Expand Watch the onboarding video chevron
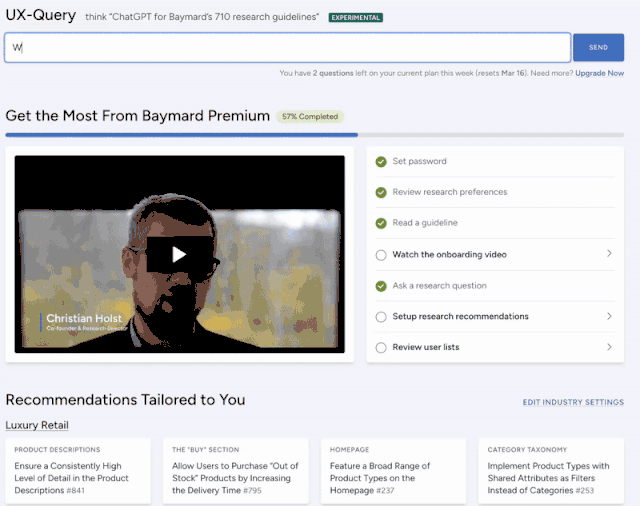Image resolution: width=640 pixels, height=506 pixels. (x=609, y=253)
